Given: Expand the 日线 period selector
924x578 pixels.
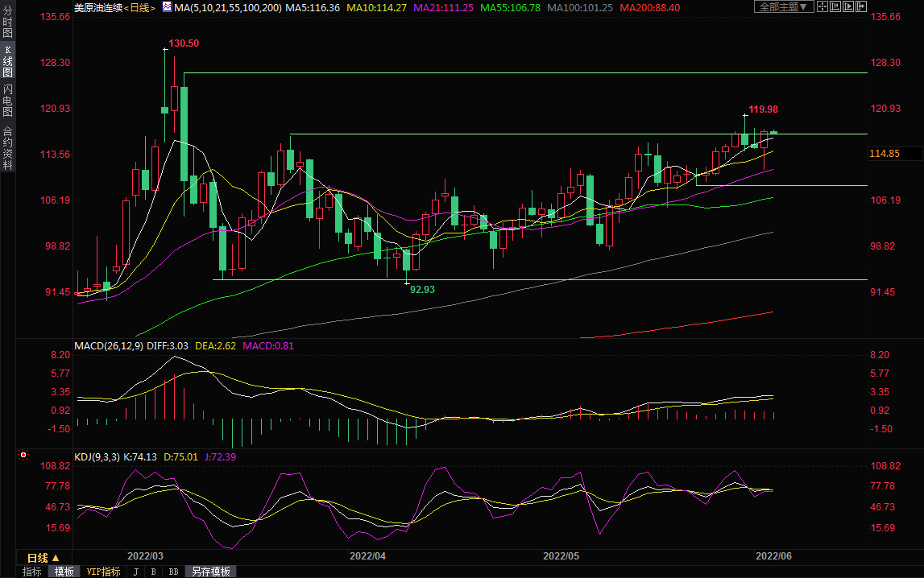Looking at the screenshot, I should point(44,558).
